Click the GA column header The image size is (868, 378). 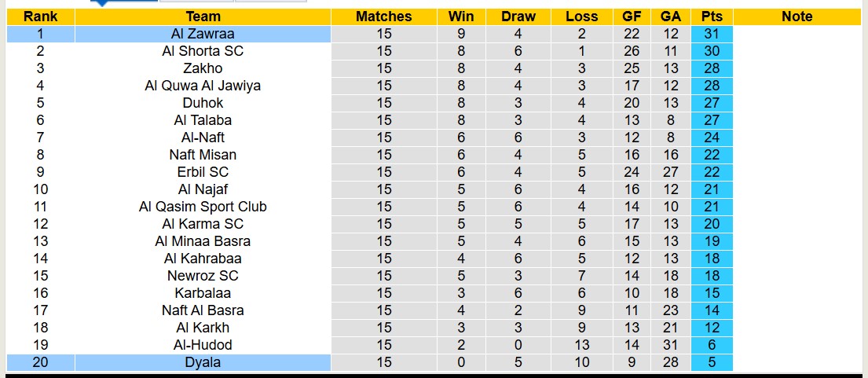(671, 17)
